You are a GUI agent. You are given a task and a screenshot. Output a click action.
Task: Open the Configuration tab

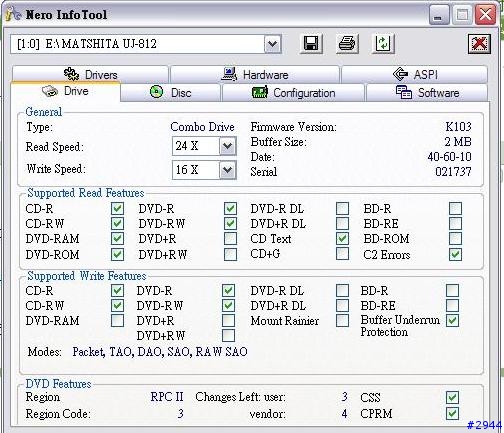click(293, 92)
